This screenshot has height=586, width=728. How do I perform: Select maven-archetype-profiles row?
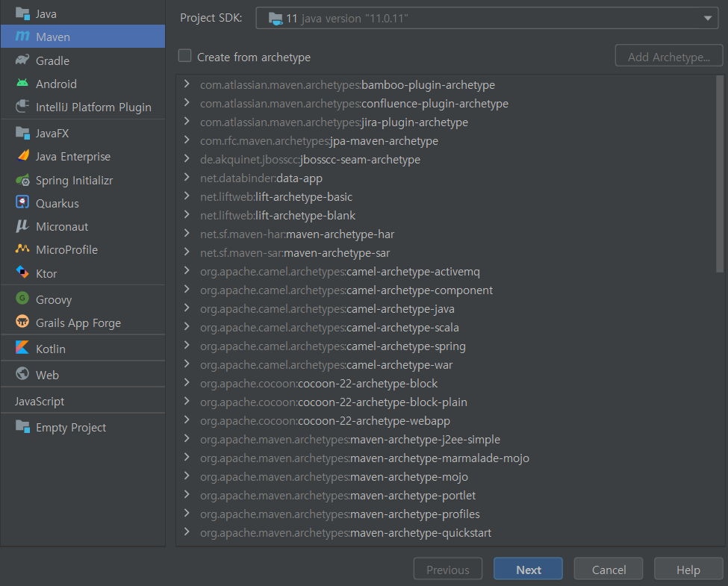(x=447, y=514)
